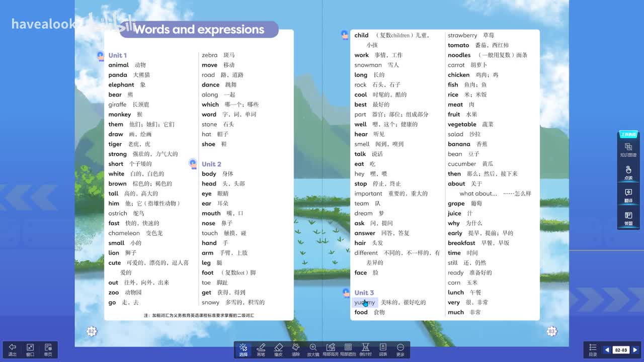The width and height of the screenshot is (644, 362).
Task: Click the word food under Unit 3
Action: 361,312
